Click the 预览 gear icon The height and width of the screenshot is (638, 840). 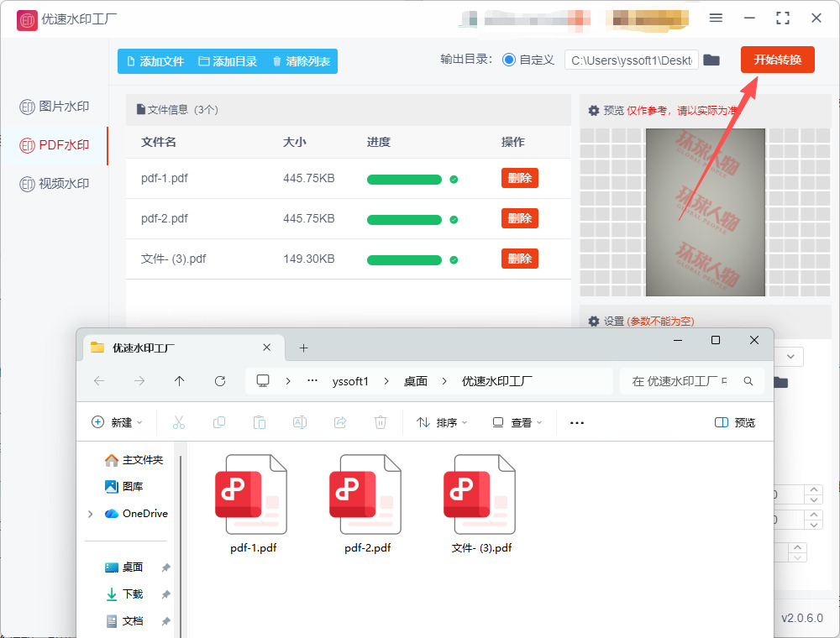594,111
